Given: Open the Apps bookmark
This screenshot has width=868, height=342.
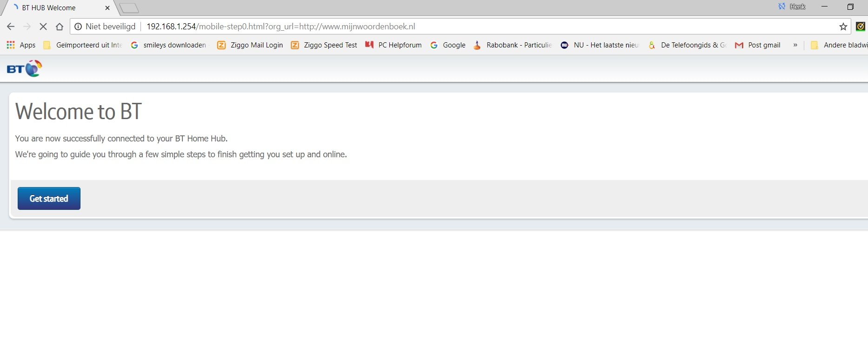Looking at the screenshot, I should click(21, 45).
